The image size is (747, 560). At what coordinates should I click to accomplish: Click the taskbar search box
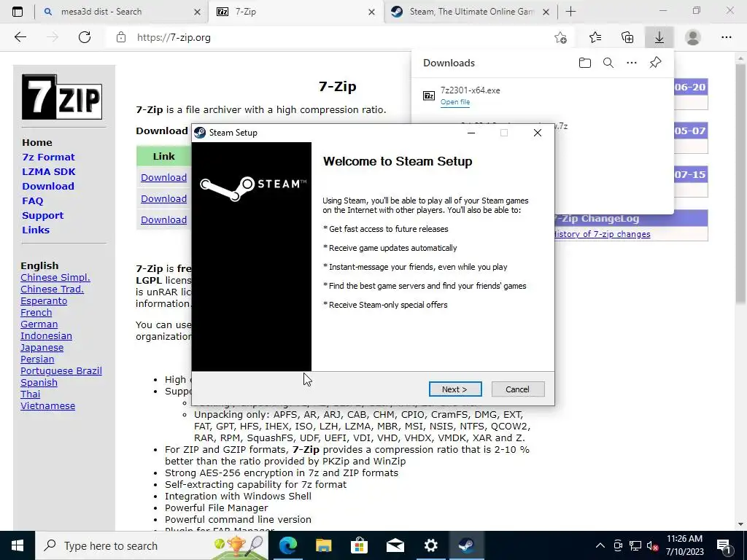pyautogui.click(x=152, y=545)
